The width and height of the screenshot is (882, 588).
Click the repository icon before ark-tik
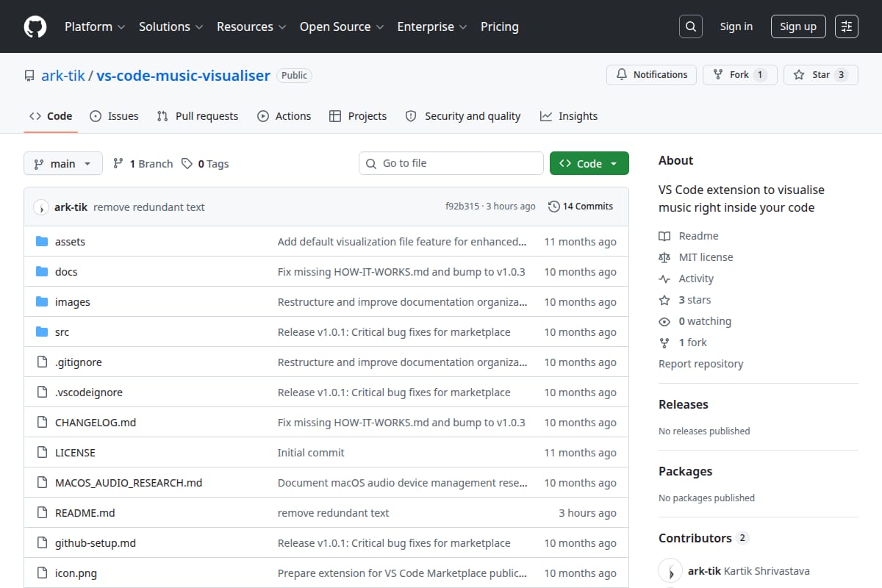(x=29, y=76)
